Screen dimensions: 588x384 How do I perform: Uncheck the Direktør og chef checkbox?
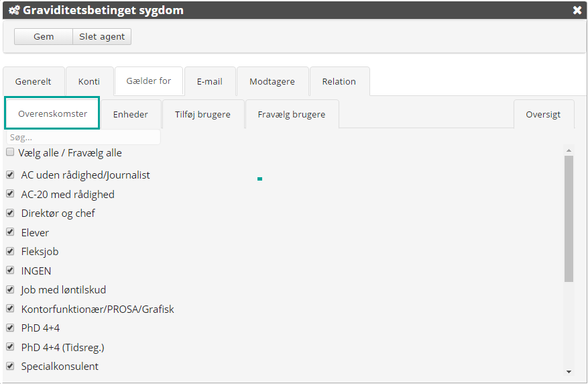pyautogui.click(x=10, y=213)
